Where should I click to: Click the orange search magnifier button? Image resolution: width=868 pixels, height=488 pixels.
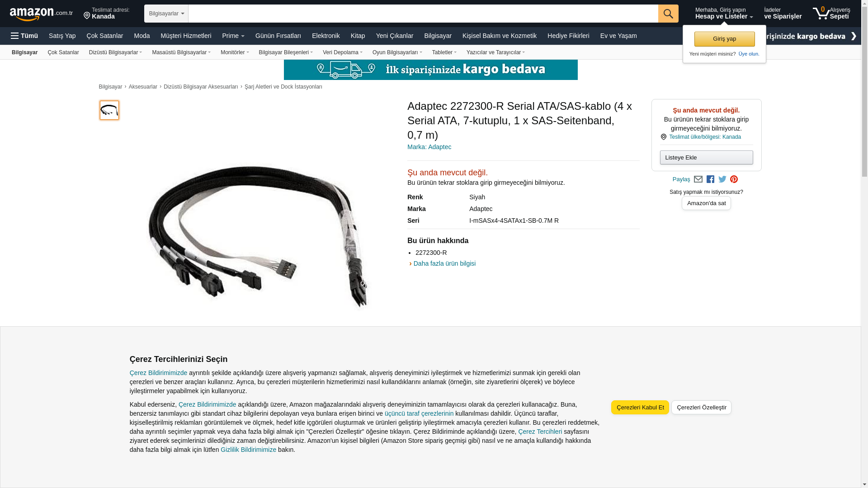668,14
